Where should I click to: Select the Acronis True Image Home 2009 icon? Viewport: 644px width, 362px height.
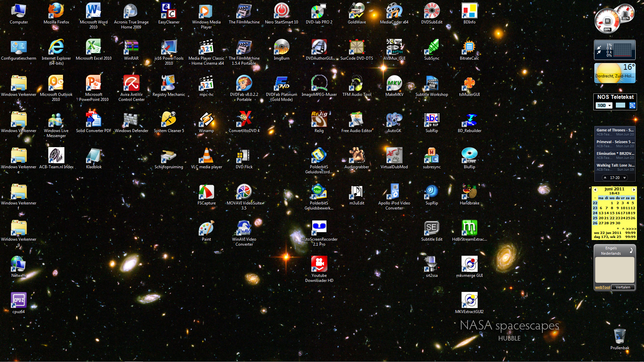pos(131,16)
